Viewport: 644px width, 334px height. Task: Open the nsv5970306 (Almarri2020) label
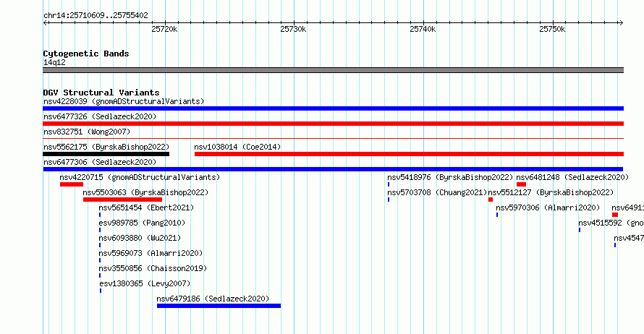548,207
